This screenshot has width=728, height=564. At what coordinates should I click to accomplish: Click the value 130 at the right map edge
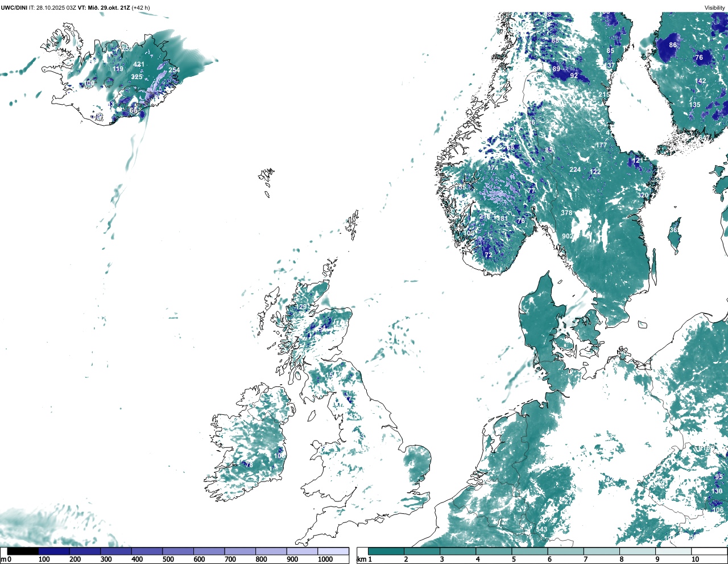pyautogui.click(x=717, y=492)
